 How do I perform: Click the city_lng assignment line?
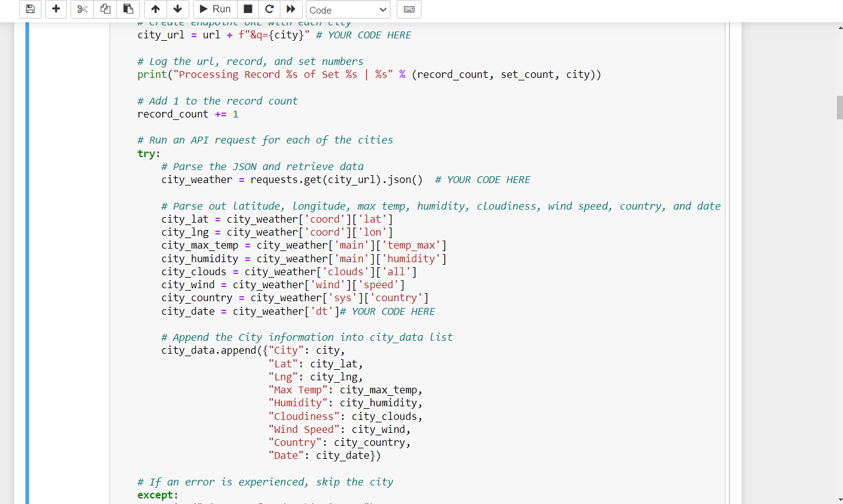(x=277, y=233)
